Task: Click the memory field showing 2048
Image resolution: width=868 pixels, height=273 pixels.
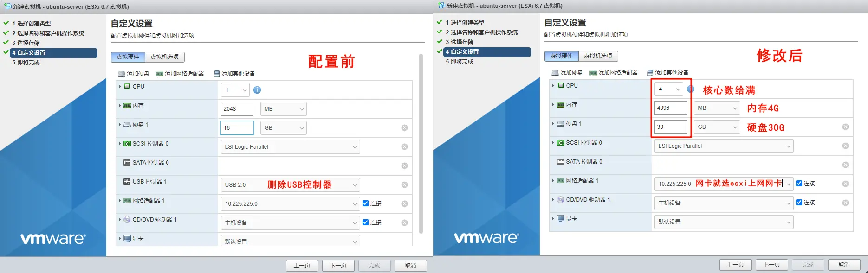Action: 237,109
